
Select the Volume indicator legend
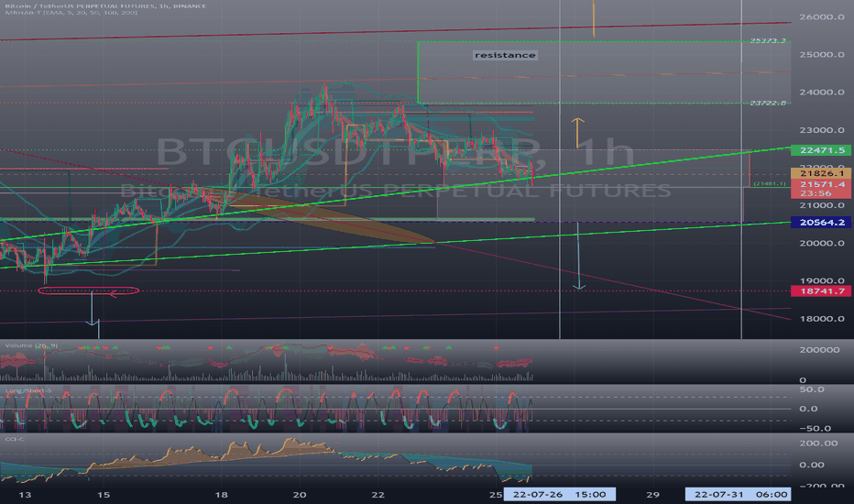(x=31, y=345)
